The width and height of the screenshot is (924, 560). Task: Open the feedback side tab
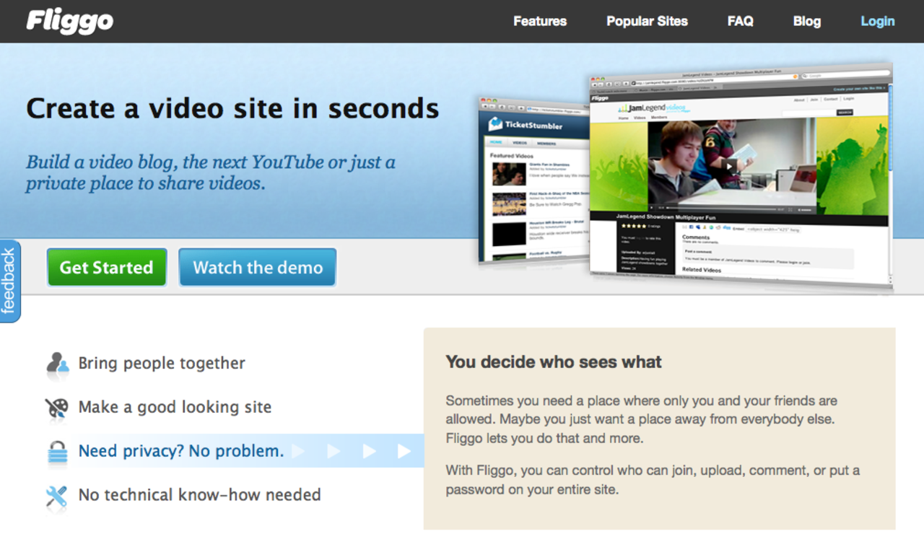[x=9, y=281]
